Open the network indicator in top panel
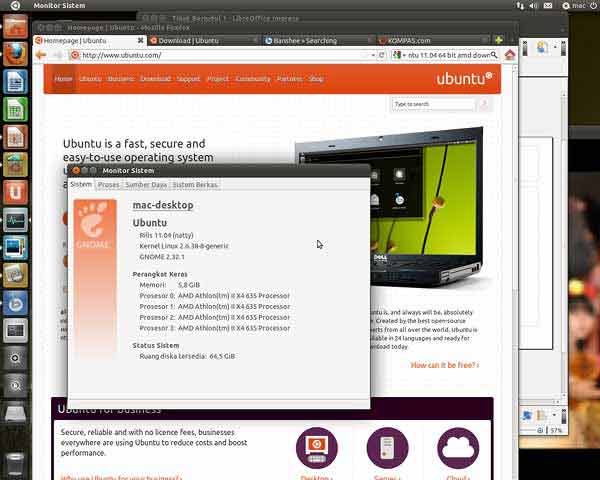The image size is (600, 480). click(520, 5)
